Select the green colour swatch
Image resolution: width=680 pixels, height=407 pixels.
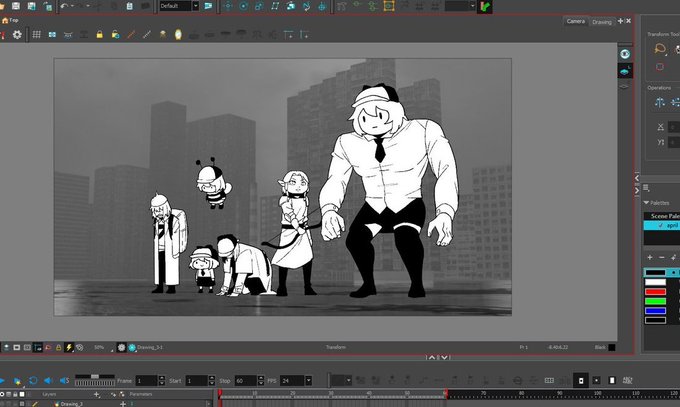655,301
